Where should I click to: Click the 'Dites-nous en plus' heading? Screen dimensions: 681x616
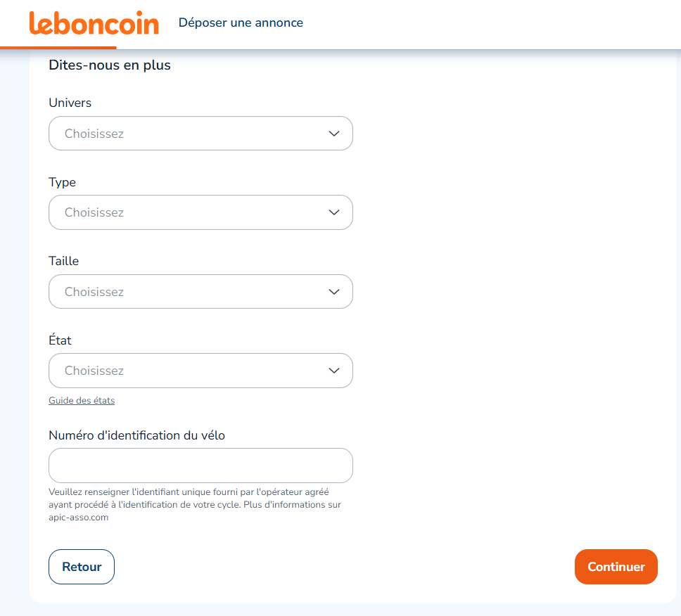point(110,65)
